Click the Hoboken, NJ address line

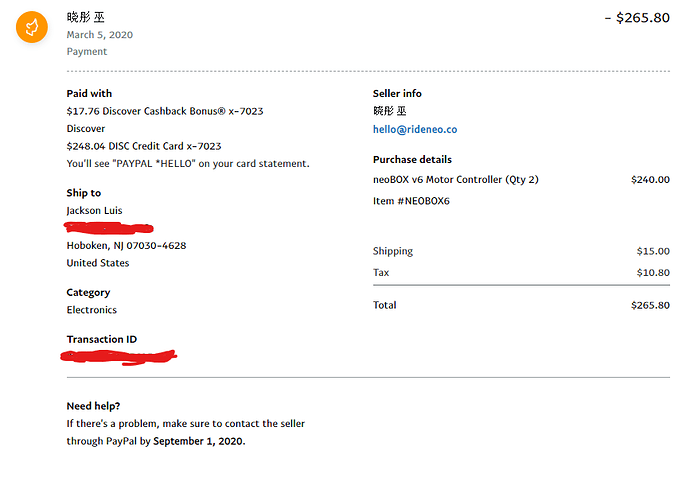126,245
